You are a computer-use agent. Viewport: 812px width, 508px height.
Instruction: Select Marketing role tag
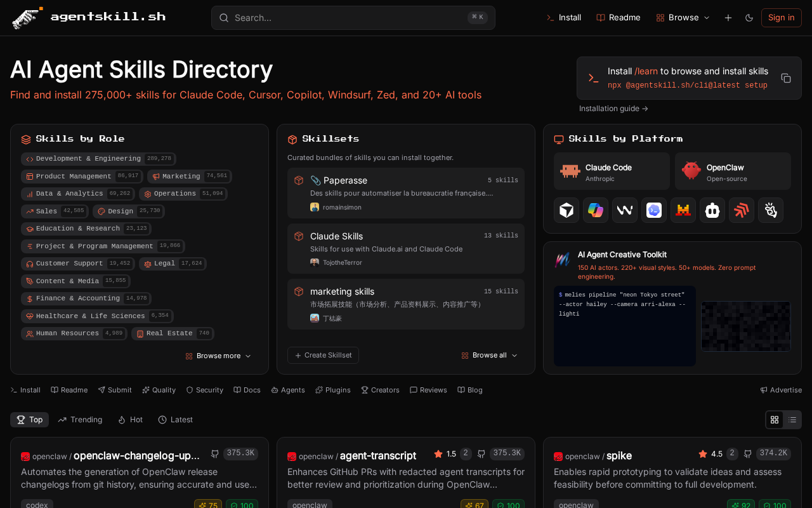click(190, 177)
